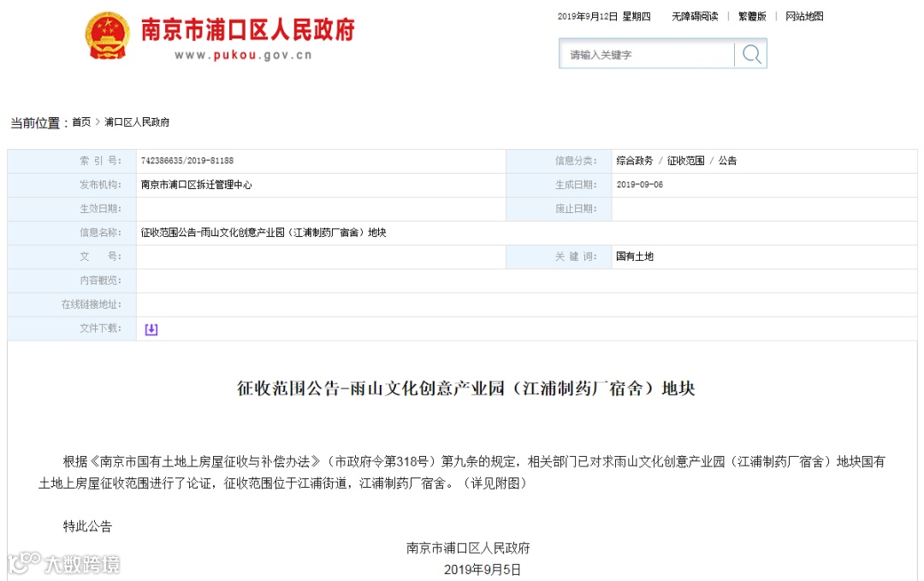
Task: Select the 信息名称 value in the table
Action: point(264,233)
